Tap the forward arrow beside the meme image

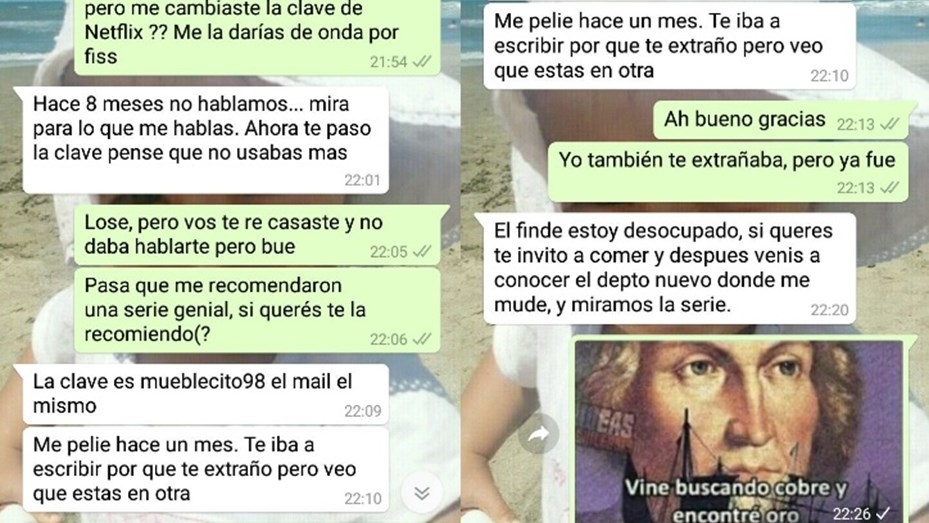[538, 435]
